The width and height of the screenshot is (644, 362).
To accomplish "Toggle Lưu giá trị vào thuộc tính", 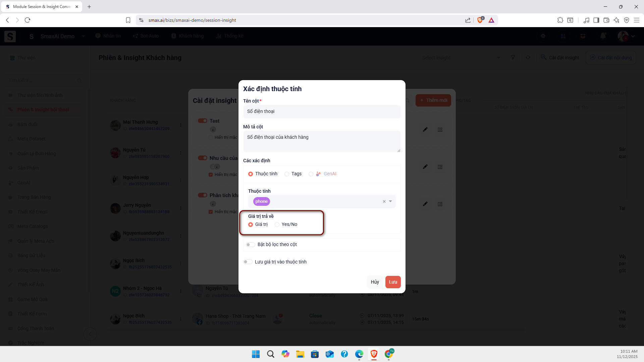I will click(248, 262).
